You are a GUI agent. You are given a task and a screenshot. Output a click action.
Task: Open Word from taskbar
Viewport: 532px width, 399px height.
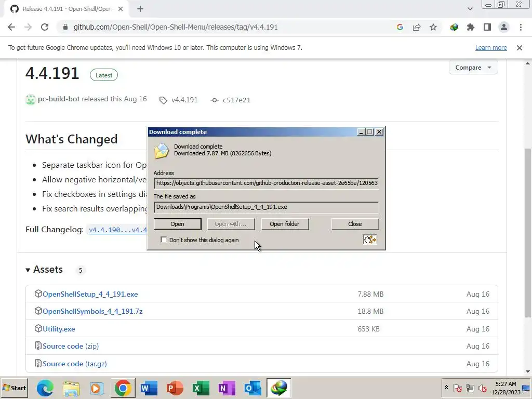pyautogui.click(x=149, y=388)
